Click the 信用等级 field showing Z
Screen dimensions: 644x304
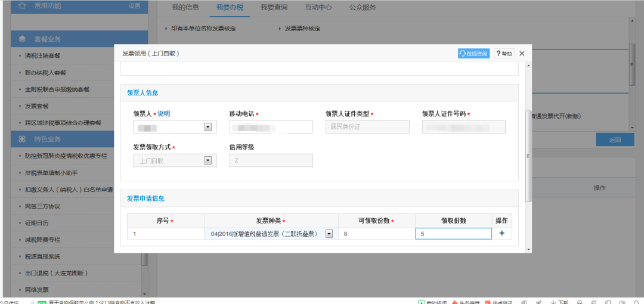point(271,160)
